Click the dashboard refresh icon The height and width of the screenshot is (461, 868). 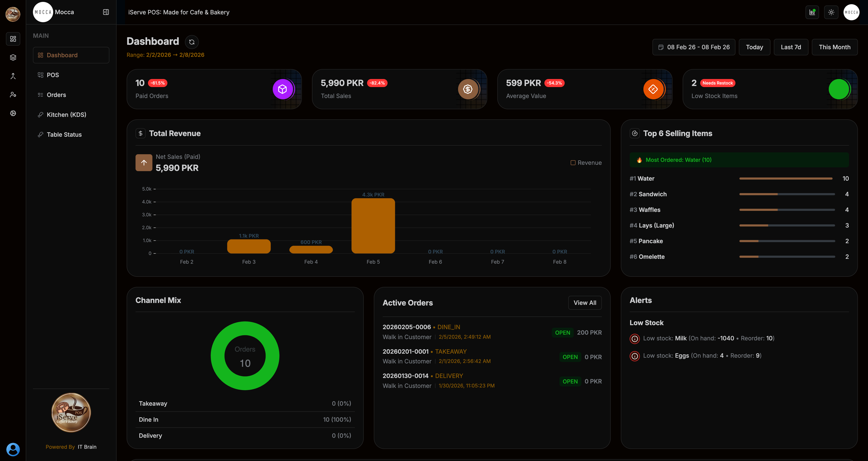[x=192, y=42]
